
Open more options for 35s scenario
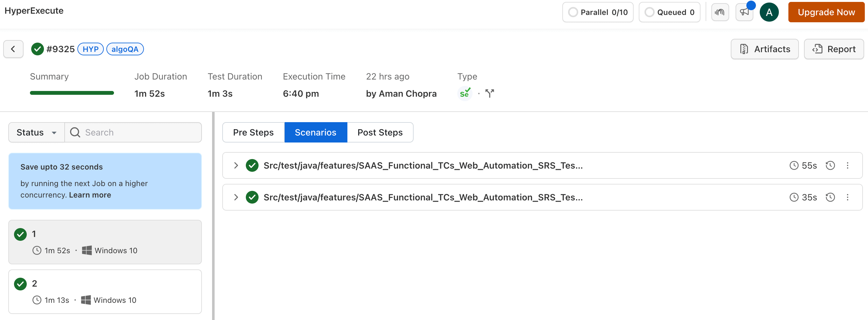point(847,197)
